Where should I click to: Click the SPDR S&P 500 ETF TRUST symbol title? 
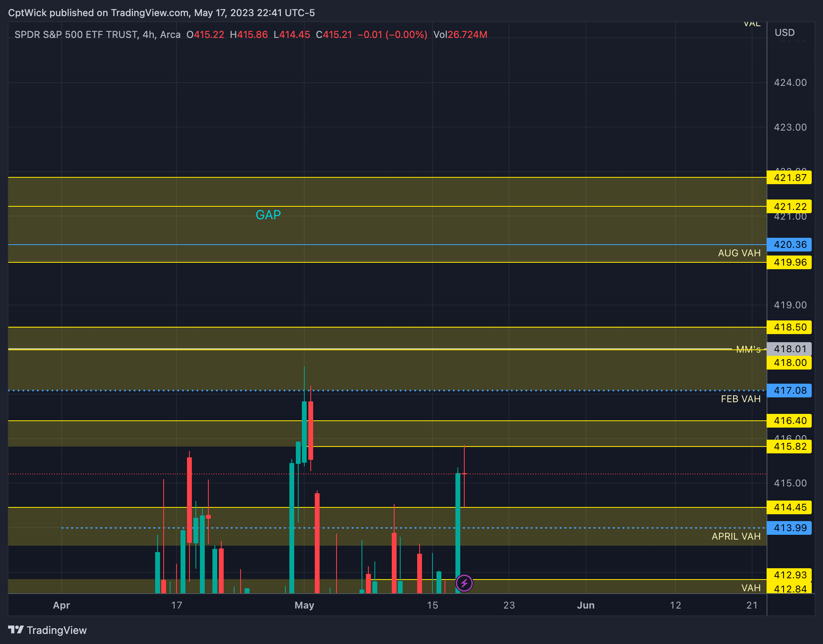pos(76,35)
